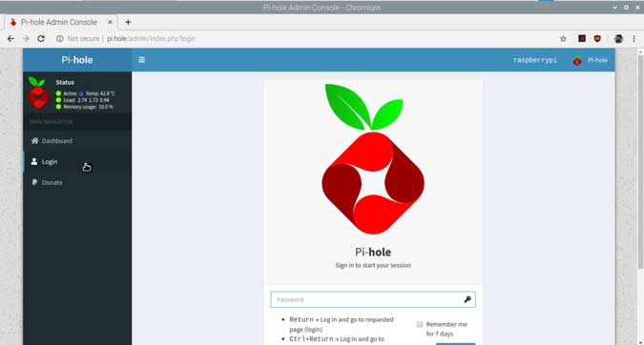Maximize the Chromium window
This screenshot has height=345, width=644.
(x=626, y=8)
